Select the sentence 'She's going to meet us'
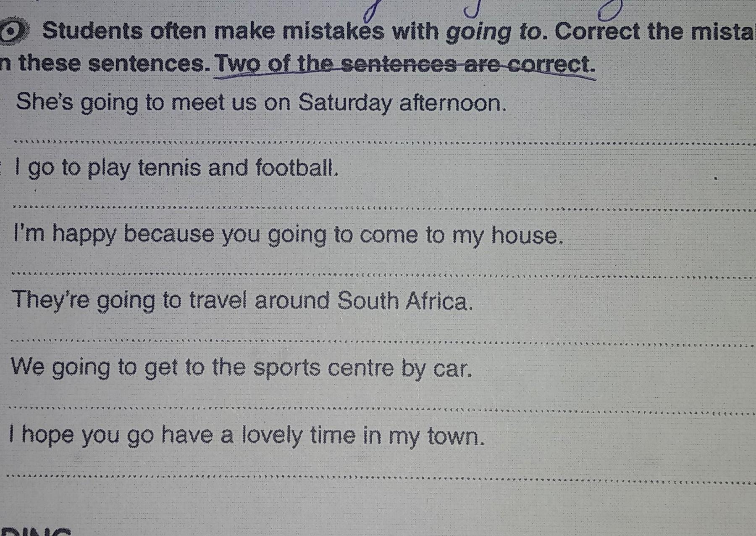Image resolution: width=756 pixels, height=536 pixels. (261, 102)
